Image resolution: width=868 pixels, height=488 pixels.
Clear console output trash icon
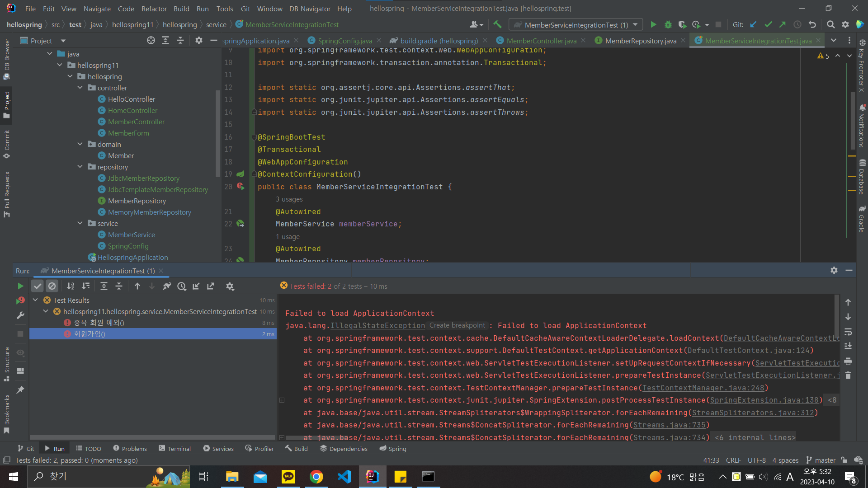coord(848,375)
